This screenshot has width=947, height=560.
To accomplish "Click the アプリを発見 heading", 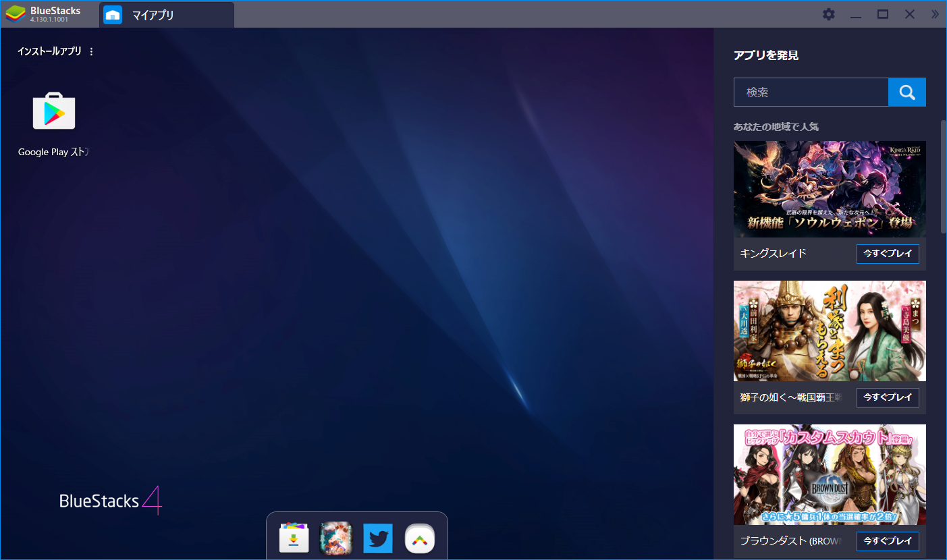I will coord(766,55).
